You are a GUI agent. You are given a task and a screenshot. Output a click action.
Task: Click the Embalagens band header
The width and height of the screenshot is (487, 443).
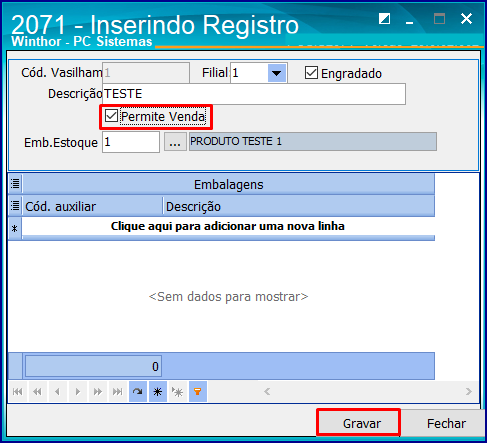pos(228,184)
